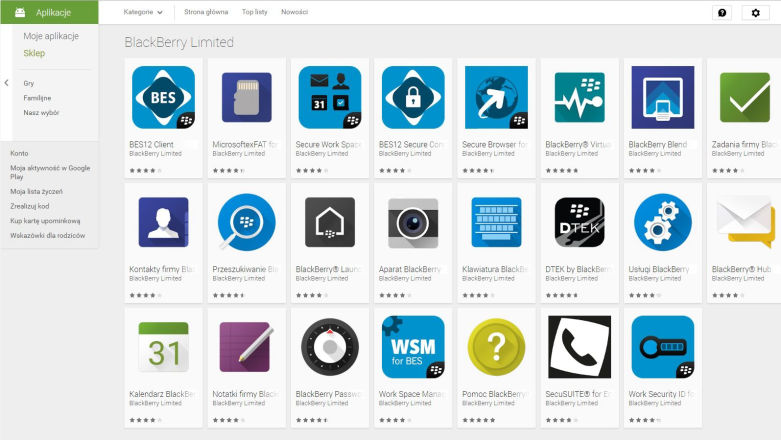Click BlackBerry Limited under Secure Browser
The image size is (781, 440).
click(x=488, y=153)
